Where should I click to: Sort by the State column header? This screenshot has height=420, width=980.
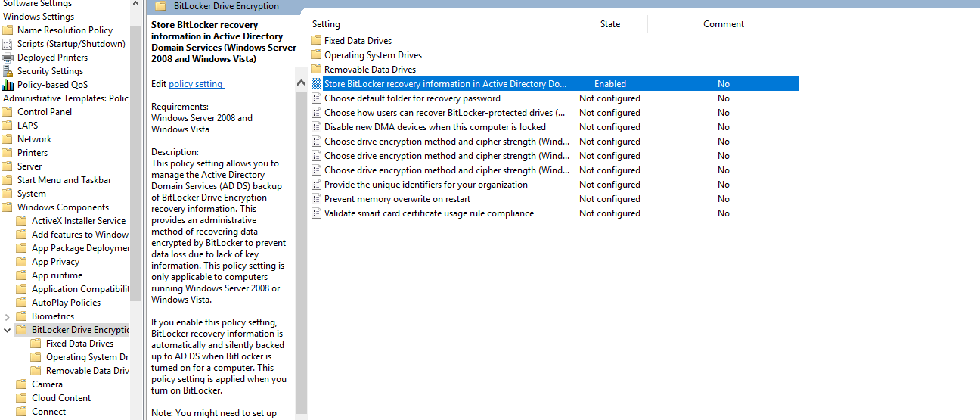[x=610, y=24]
